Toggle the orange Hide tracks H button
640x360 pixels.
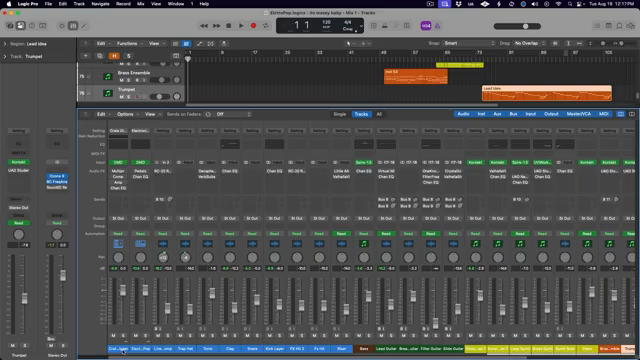[114, 56]
